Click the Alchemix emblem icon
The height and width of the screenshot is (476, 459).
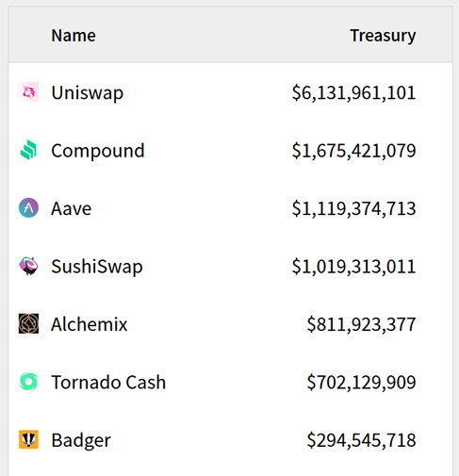pyautogui.click(x=28, y=323)
